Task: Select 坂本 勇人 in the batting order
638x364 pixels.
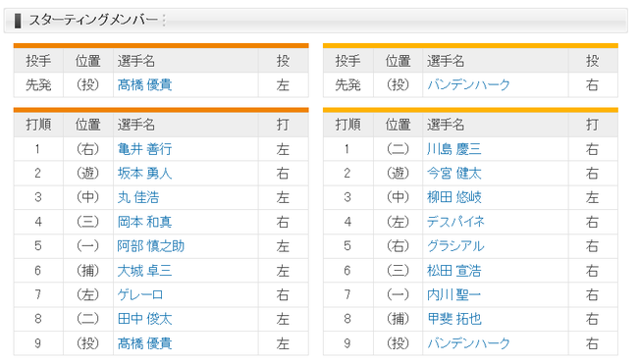Action: pos(144,174)
